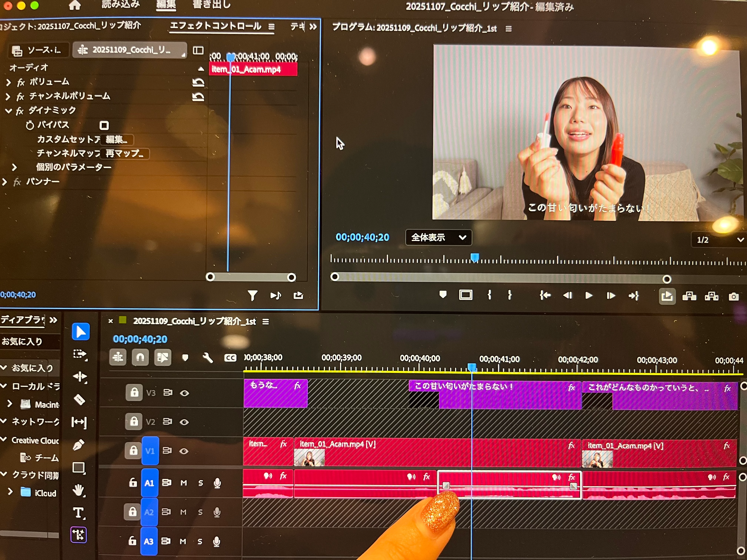
Task: Hide V3 track with eye icon
Action: coord(184,393)
